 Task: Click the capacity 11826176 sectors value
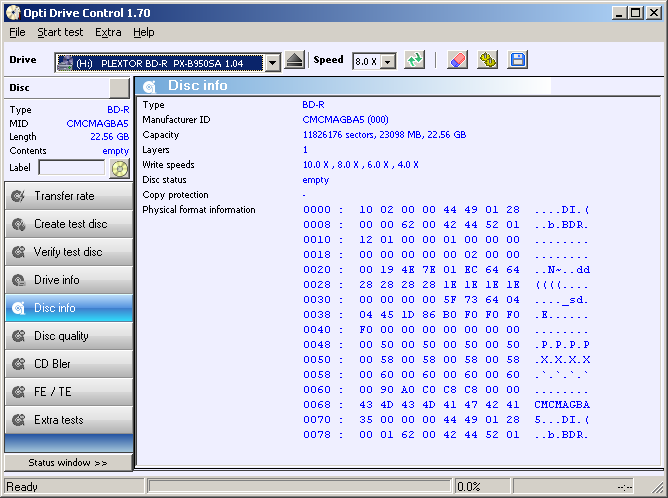[x=384, y=135]
